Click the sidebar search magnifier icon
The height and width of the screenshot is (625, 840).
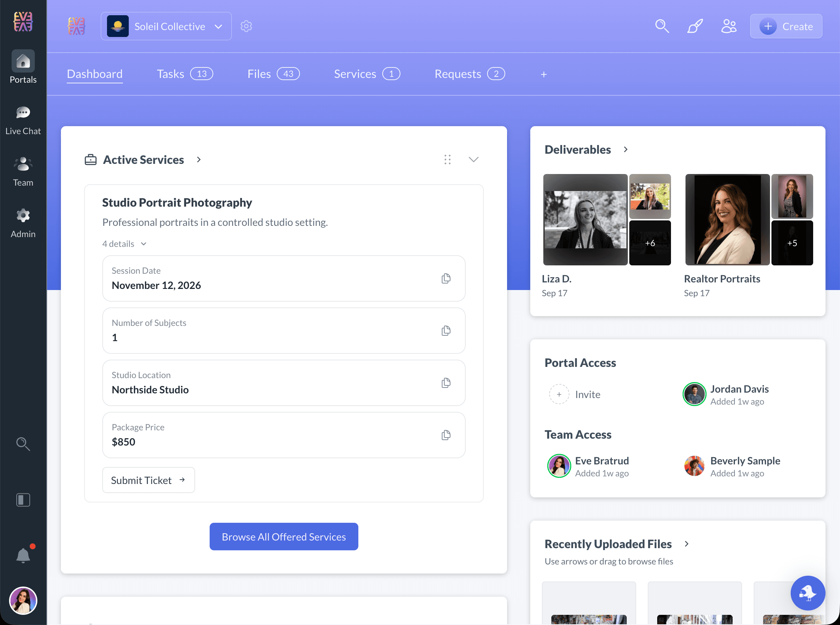point(23,444)
